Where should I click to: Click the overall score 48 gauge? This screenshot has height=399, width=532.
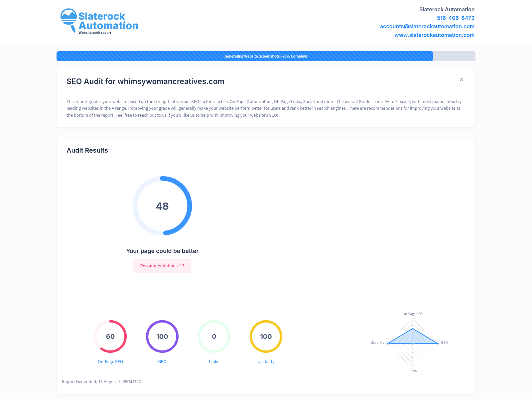click(162, 206)
